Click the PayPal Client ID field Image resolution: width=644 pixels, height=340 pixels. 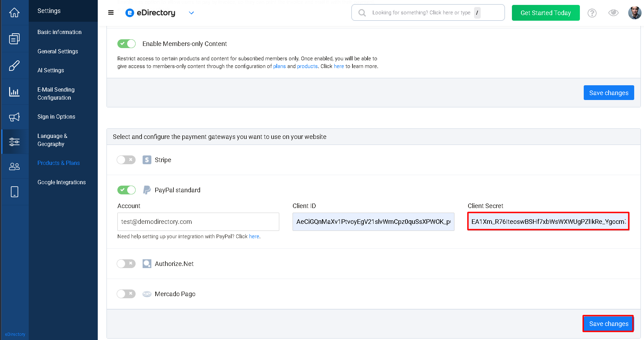(x=374, y=222)
